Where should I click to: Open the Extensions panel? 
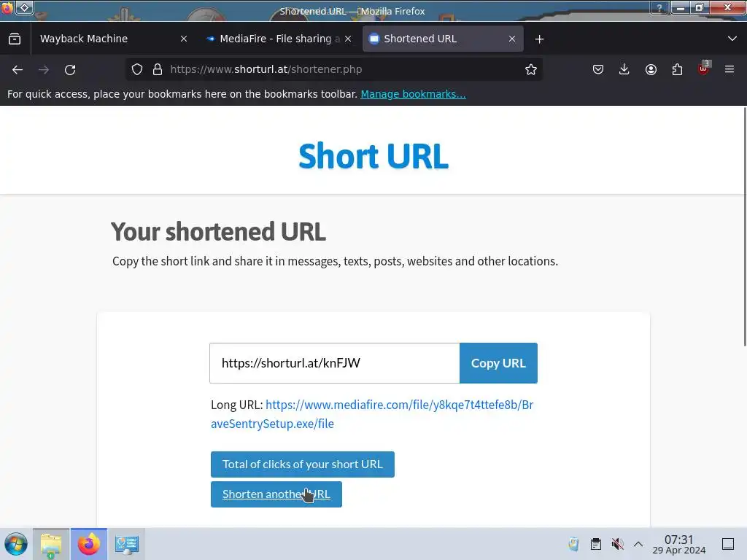tap(677, 69)
